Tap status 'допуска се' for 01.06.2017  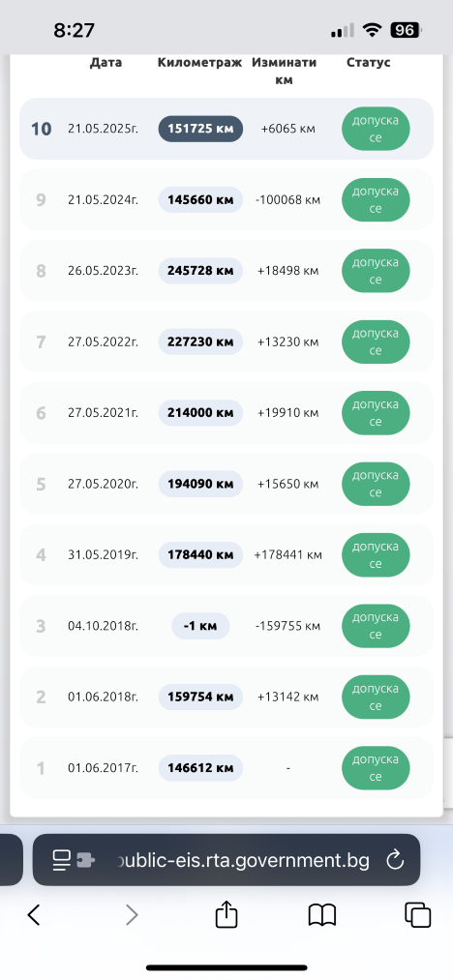[376, 767]
